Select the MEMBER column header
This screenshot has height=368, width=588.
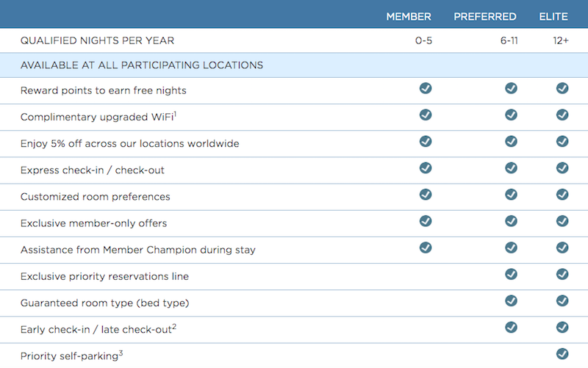tap(409, 17)
